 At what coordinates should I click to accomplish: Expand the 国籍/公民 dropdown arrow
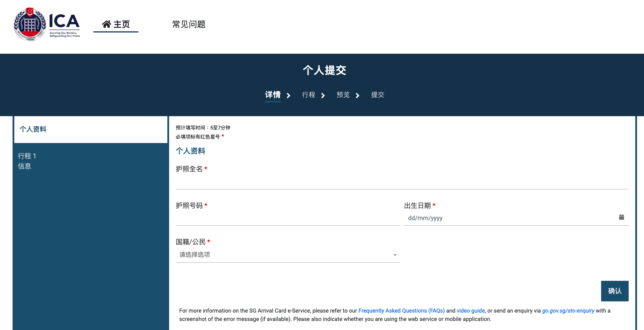[x=395, y=255]
